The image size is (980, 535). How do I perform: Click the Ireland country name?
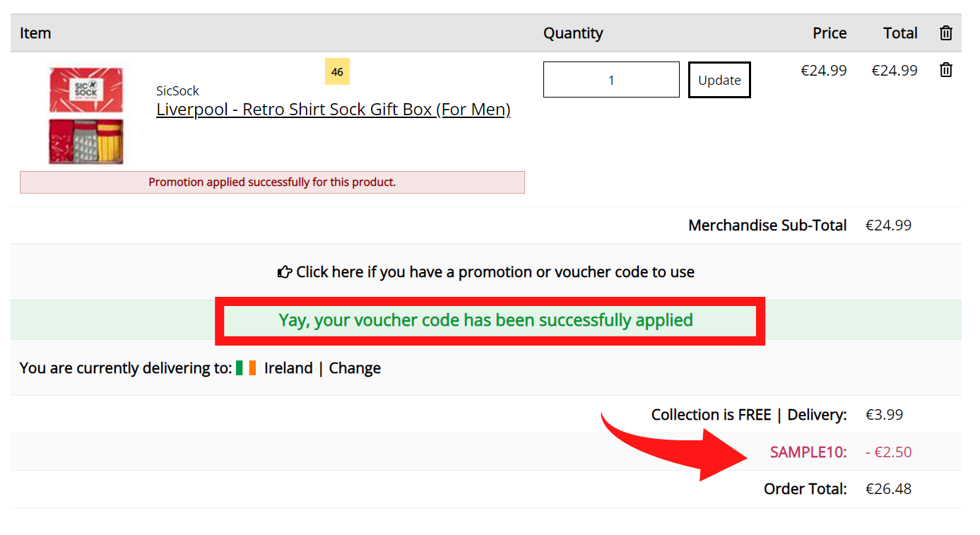(x=288, y=368)
